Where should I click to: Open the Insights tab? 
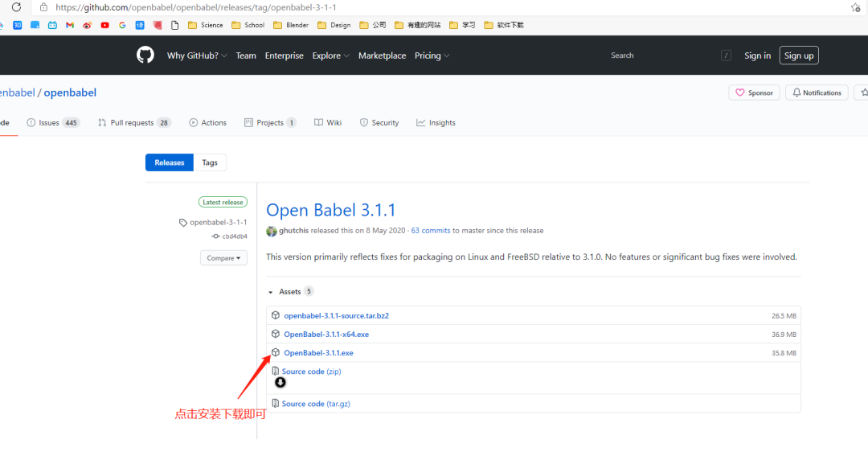(x=436, y=122)
